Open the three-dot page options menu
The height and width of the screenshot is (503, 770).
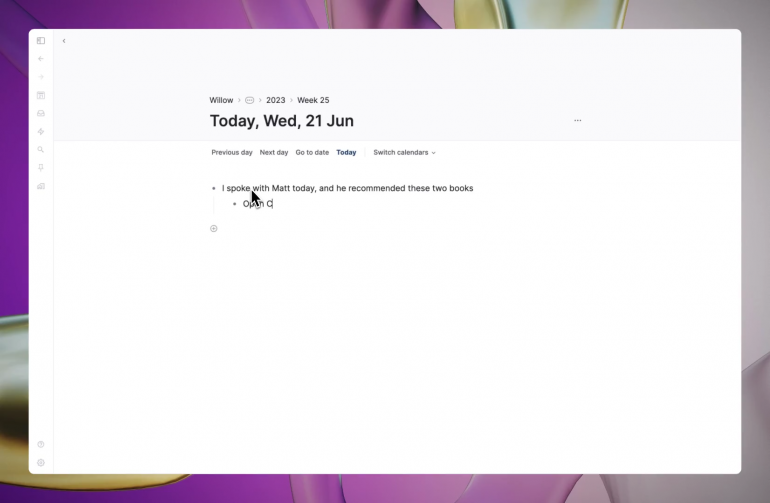(577, 121)
